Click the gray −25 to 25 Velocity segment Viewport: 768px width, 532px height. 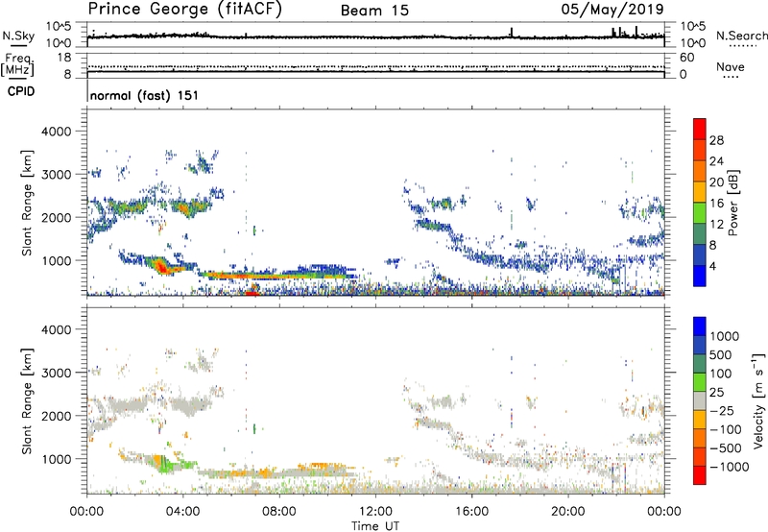pos(700,400)
